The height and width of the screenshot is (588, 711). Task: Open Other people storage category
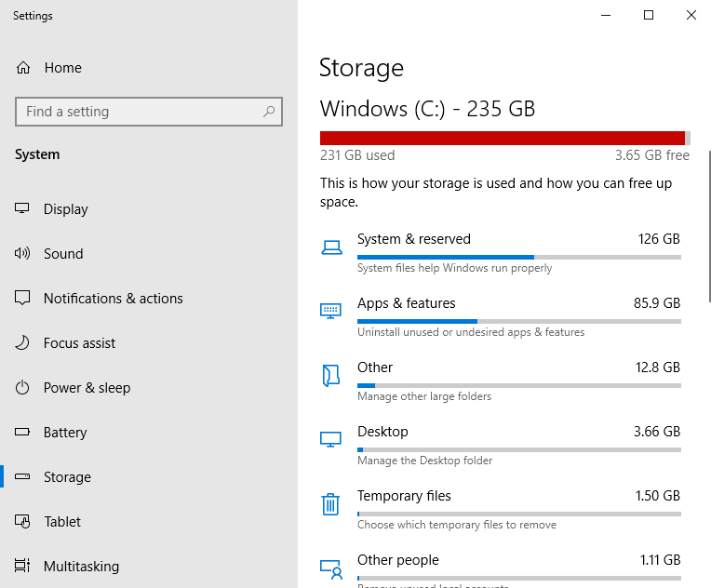[x=501, y=569]
